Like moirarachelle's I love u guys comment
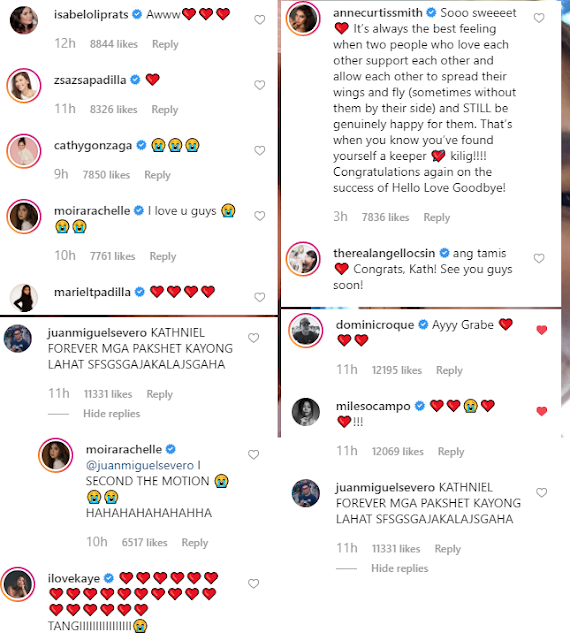This screenshot has width=570, height=640. click(x=260, y=216)
